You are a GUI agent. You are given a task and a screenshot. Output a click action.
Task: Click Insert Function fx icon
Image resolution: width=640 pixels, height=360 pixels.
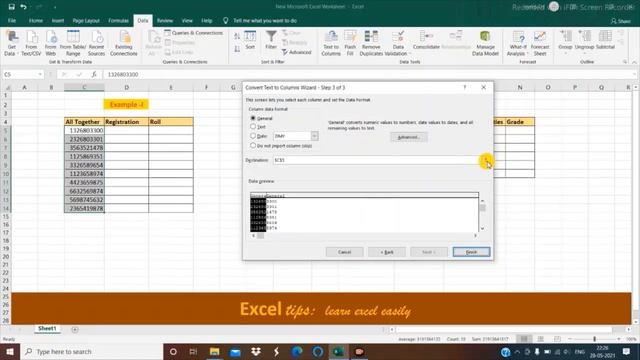(x=94, y=74)
